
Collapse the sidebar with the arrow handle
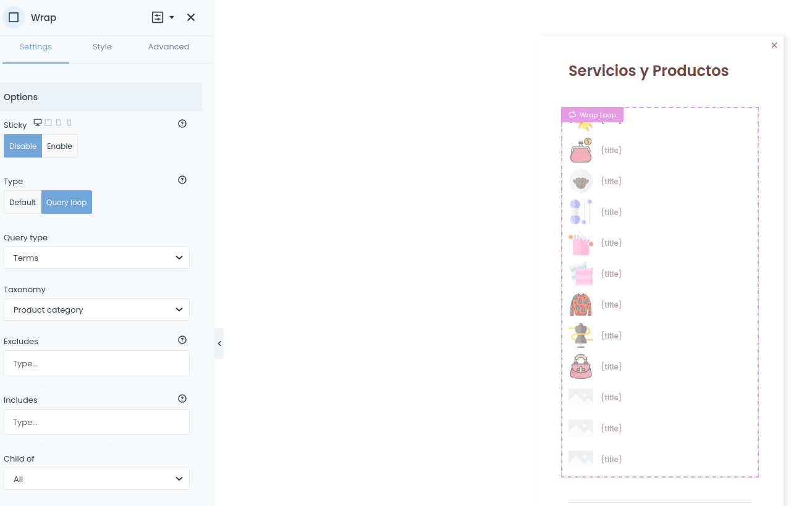pos(219,344)
